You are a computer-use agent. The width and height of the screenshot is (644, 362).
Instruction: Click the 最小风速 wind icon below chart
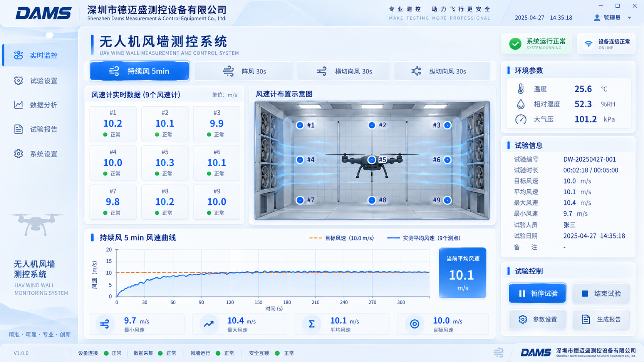(x=105, y=324)
